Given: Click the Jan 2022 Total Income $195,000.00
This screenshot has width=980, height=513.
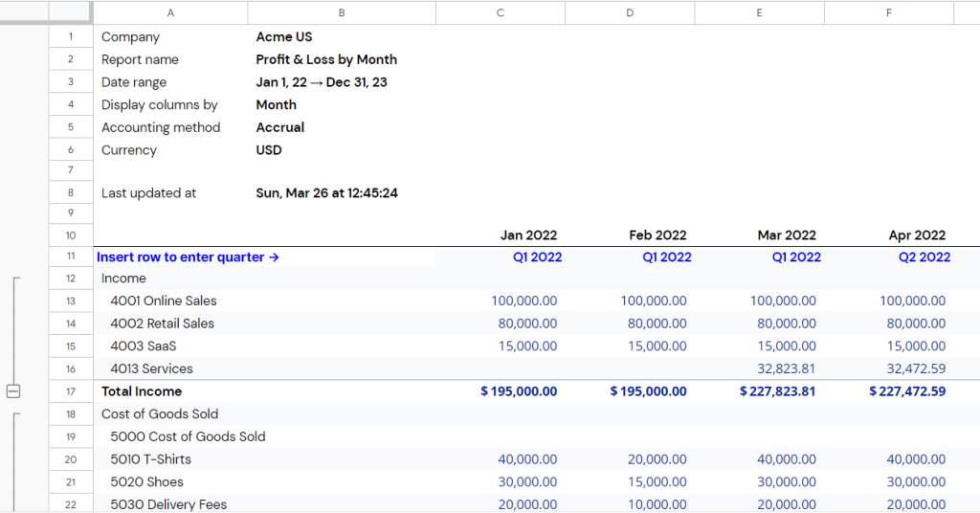Looking at the screenshot, I should (501, 391).
